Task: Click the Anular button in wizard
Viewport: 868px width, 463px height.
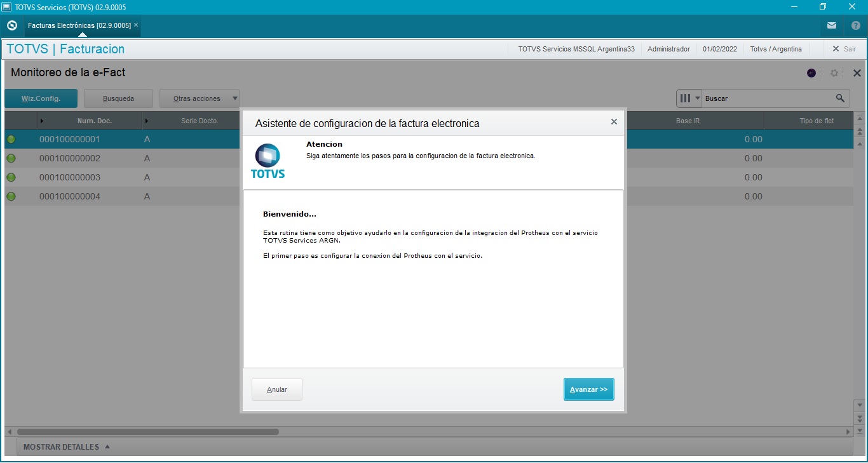Action: point(277,389)
